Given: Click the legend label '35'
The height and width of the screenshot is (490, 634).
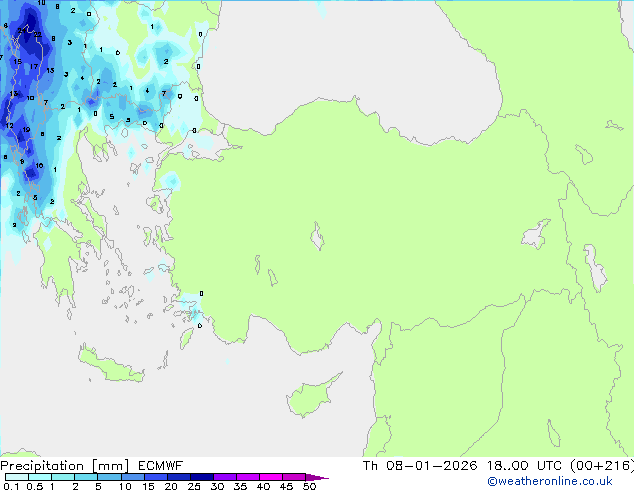Looking at the screenshot, I should (x=240, y=486).
